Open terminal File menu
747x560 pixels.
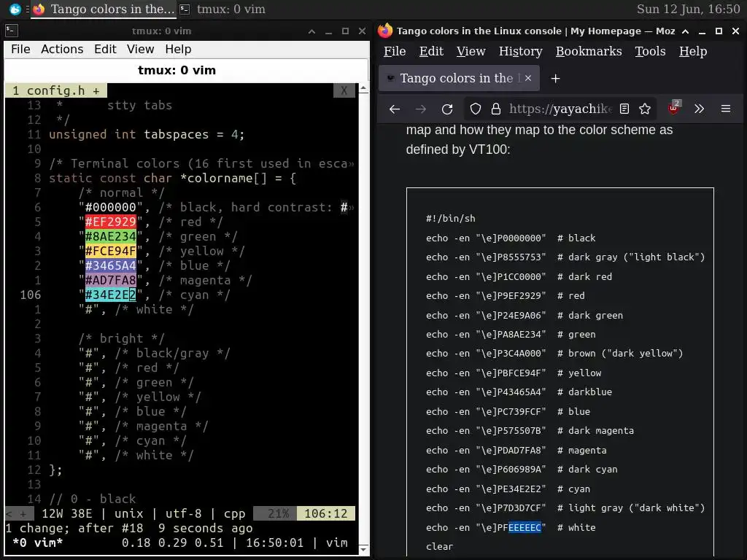point(20,49)
